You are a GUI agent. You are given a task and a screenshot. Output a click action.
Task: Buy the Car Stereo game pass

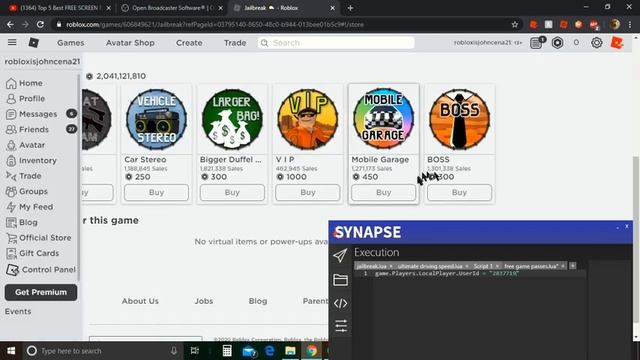(x=156, y=192)
